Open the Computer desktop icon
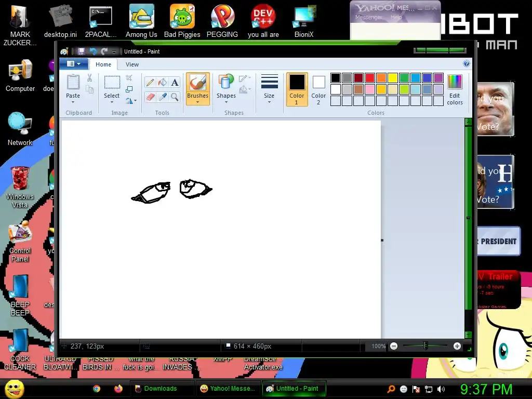This screenshot has width=532, height=399. point(20,75)
